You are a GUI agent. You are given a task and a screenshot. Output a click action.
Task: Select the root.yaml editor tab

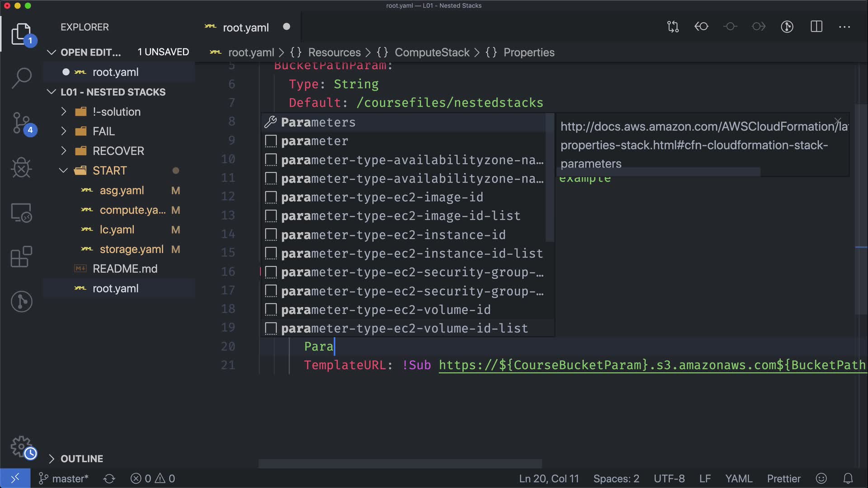point(245,28)
